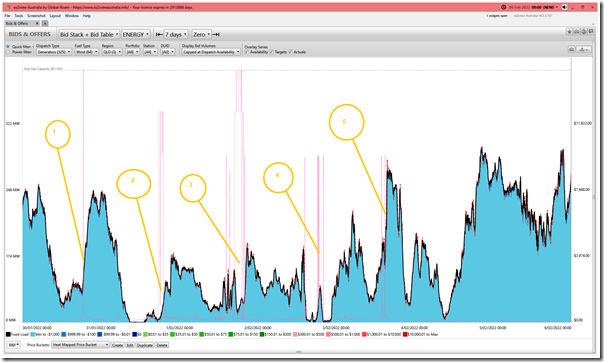Click the Fixed Load black legend swatch

(x=8, y=334)
